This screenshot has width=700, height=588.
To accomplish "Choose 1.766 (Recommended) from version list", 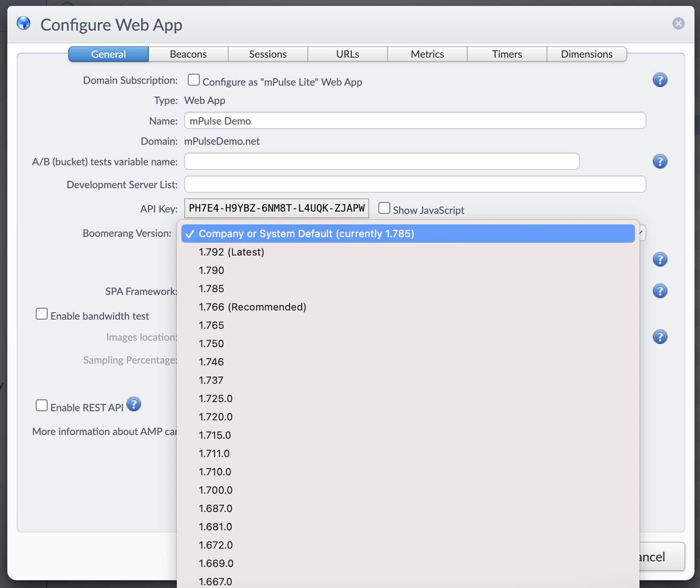I will [252, 307].
